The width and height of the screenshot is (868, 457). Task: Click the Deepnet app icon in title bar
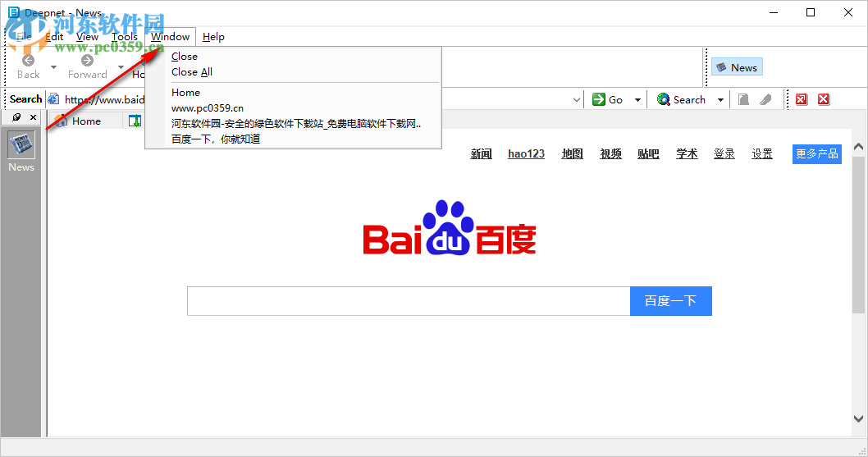click(x=14, y=12)
